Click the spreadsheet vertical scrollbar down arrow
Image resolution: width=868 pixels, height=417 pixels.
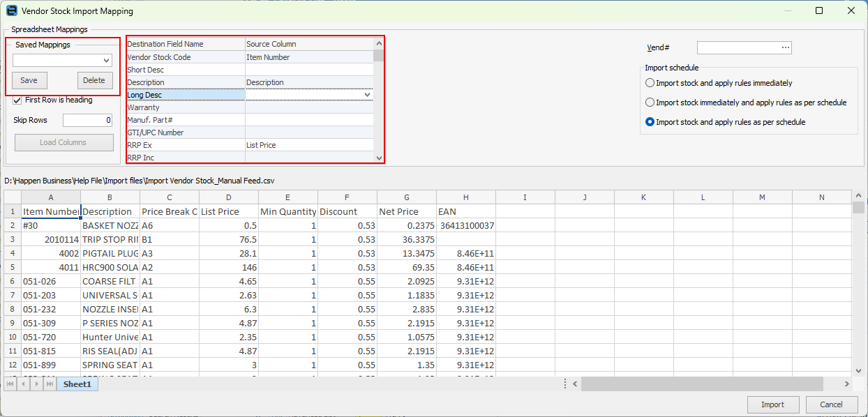coord(859,371)
